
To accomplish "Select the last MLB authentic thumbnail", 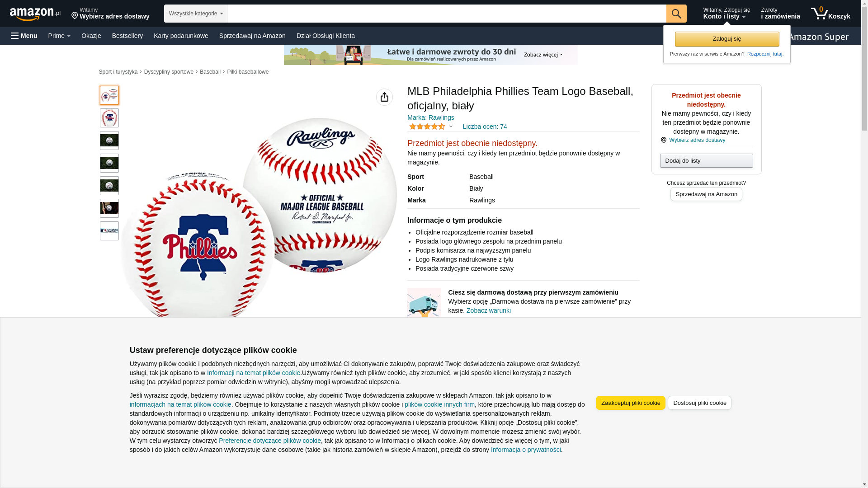I will pyautogui.click(x=109, y=231).
